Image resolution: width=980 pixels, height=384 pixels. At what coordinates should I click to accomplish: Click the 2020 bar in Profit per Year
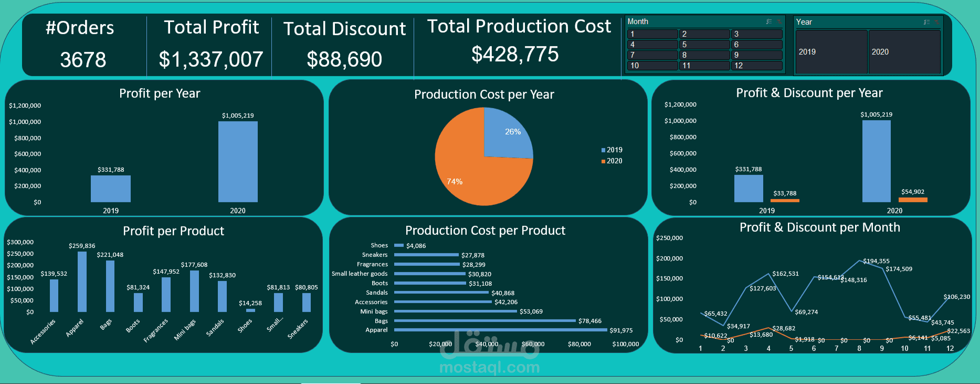[x=238, y=162]
